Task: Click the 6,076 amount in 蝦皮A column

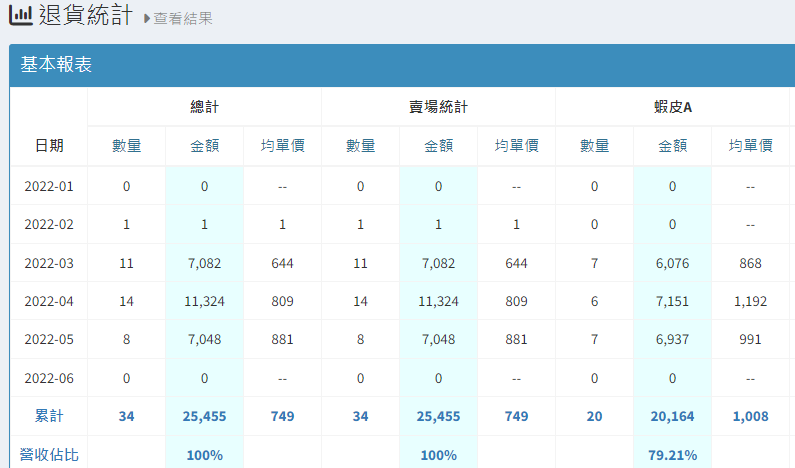Action: [x=672, y=263]
